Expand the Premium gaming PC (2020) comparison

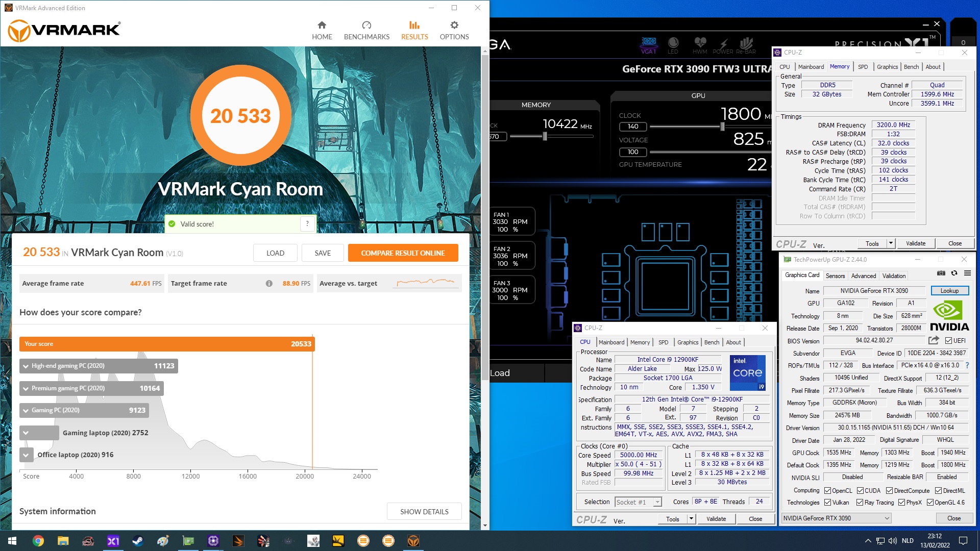coord(26,389)
